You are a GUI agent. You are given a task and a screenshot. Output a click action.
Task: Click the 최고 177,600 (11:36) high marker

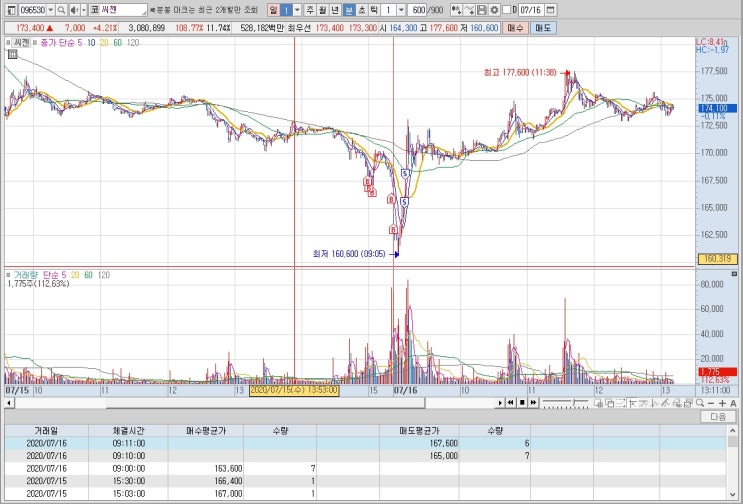(526, 72)
